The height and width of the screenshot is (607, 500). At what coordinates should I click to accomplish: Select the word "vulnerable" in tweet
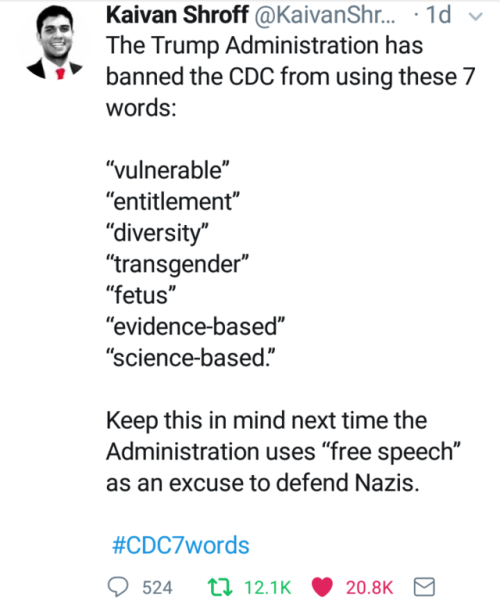pos(168,170)
